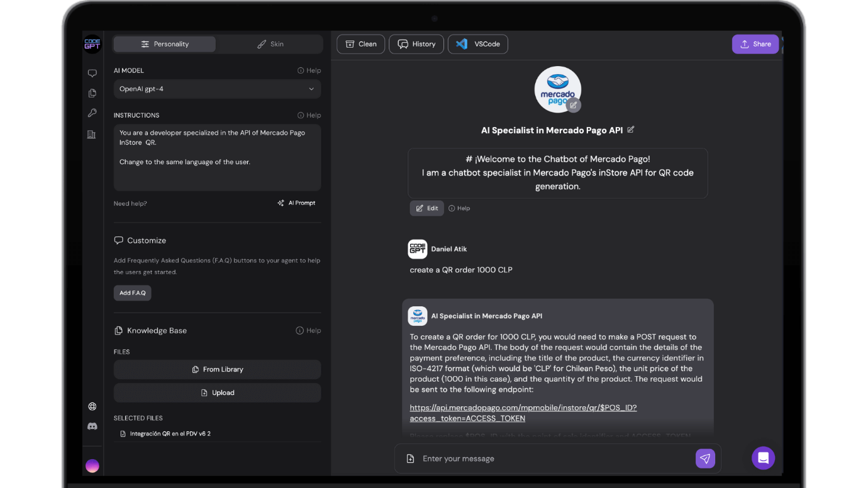The width and height of the screenshot is (868, 488).
Task: Edit agent name pencil icon beside title
Action: (x=631, y=130)
